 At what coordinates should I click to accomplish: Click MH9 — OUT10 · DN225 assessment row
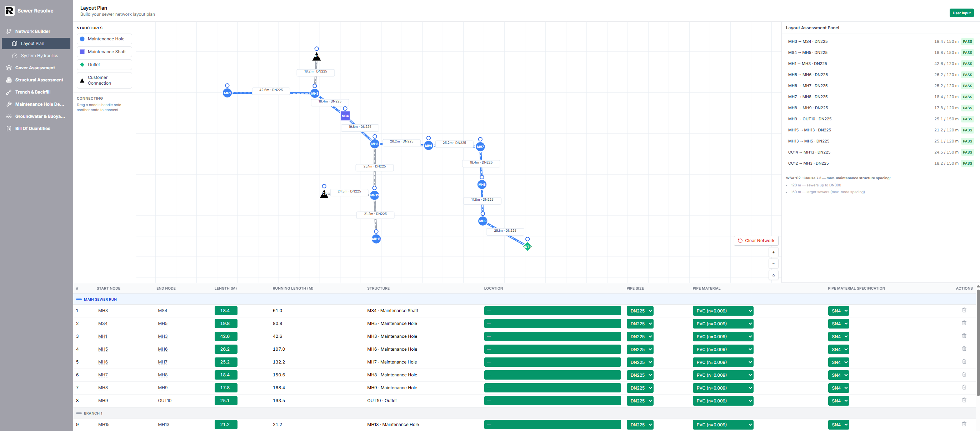pyautogui.click(x=880, y=119)
